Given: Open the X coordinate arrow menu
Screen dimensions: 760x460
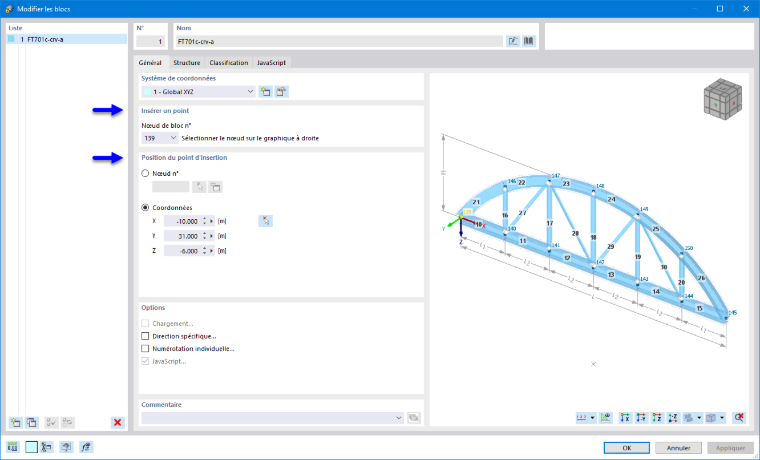Looking at the screenshot, I should tap(211, 221).
